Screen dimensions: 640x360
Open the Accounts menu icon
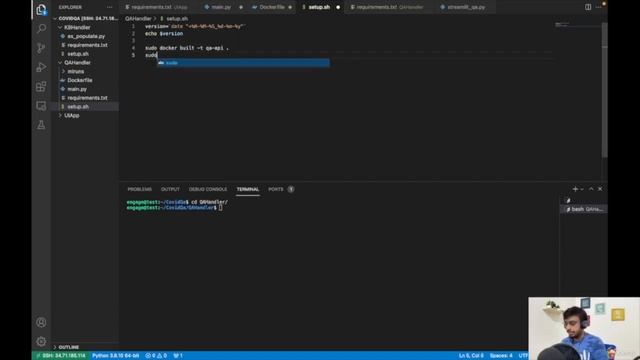pos(41,322)
